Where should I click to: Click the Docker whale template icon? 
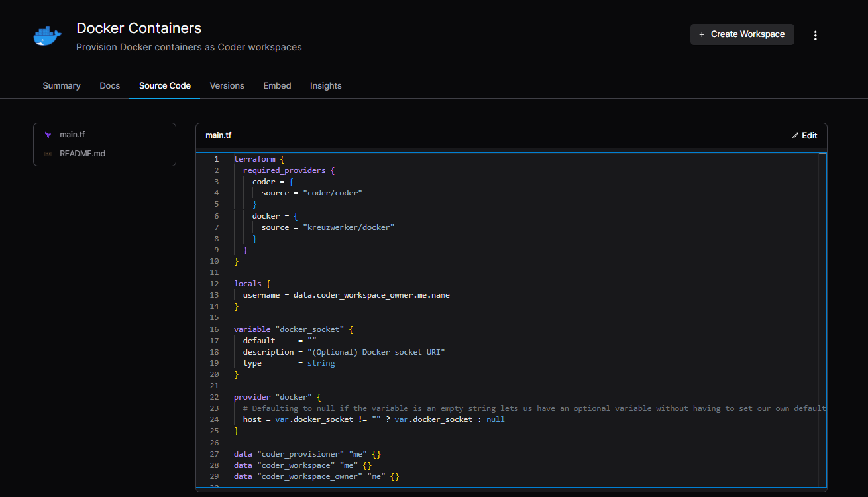point(47,36)
